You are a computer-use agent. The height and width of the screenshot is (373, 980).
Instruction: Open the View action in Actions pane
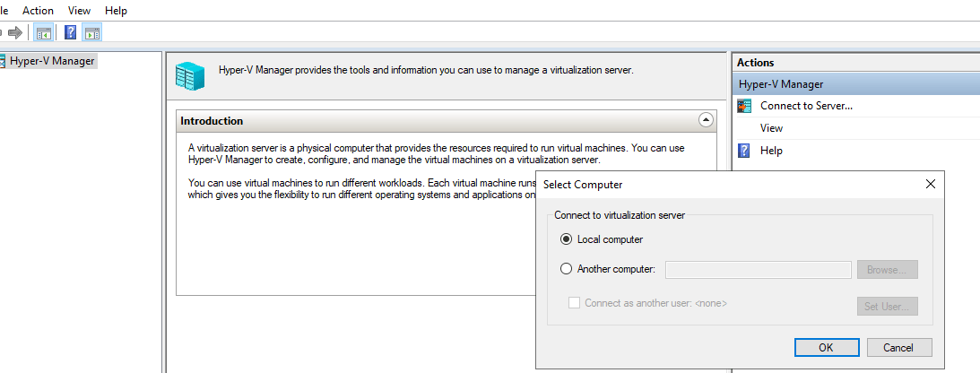click(771, 128)
